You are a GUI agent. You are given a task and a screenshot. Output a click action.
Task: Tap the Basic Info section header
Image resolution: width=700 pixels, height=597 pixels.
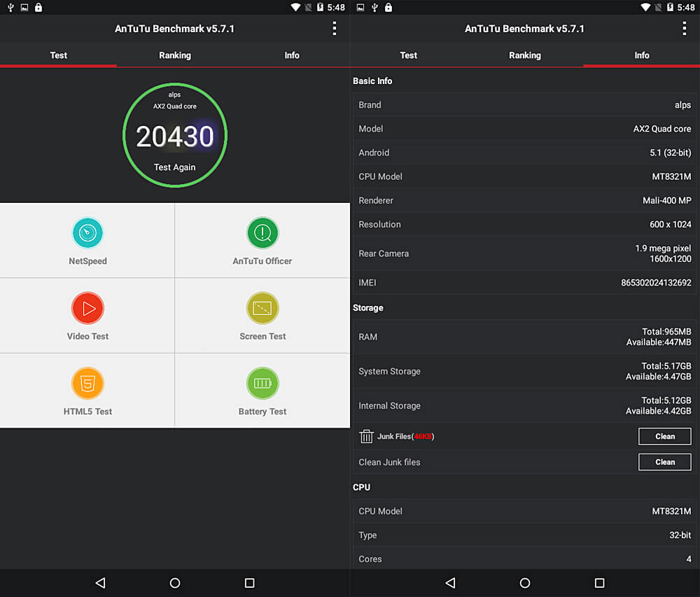372,80
